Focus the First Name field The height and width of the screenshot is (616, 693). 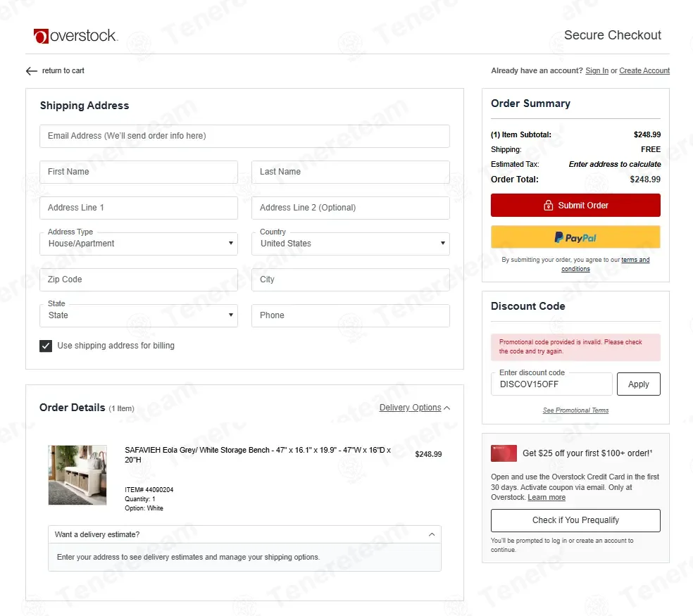click(139, 172)
